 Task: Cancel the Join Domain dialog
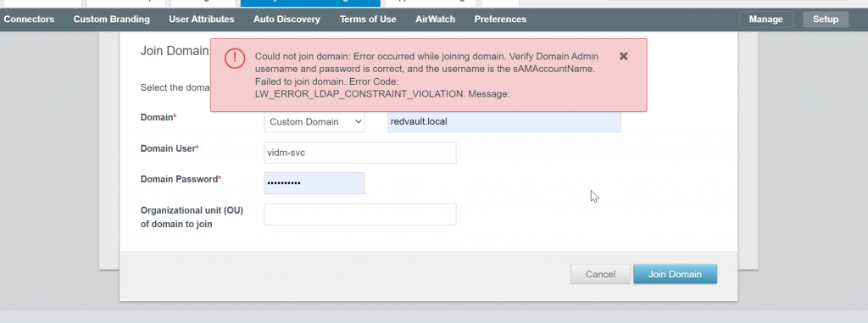601,274
